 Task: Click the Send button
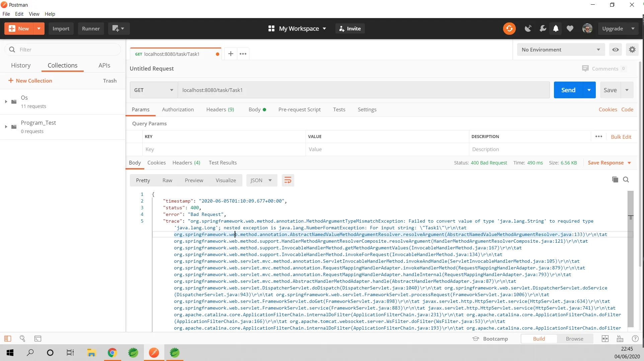pos(568,90)
